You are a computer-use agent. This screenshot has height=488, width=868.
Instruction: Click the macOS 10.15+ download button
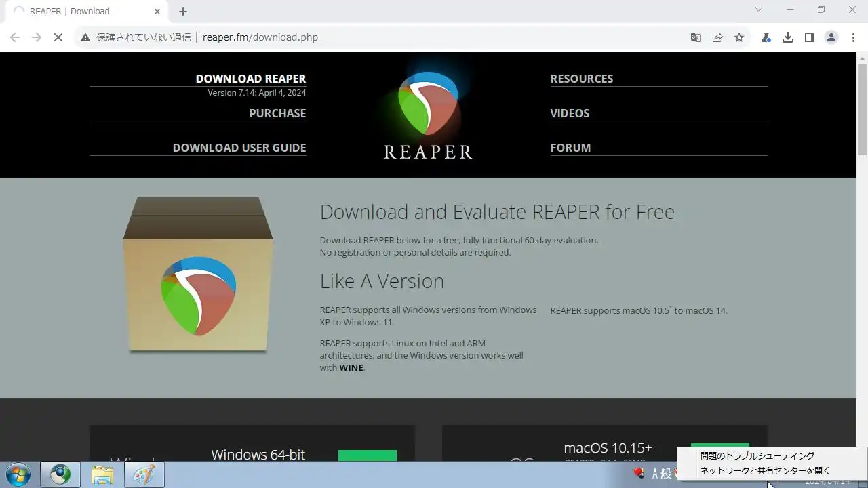(720, 445)
